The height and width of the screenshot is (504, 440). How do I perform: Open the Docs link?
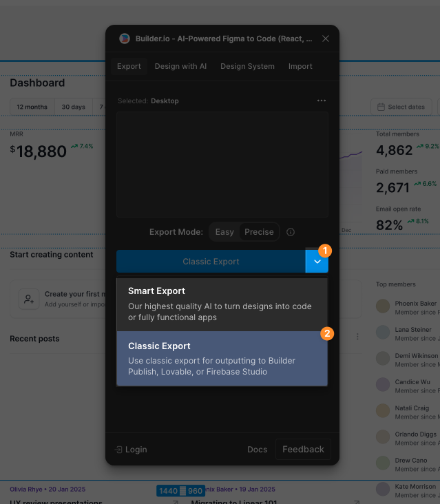(257, 450)
